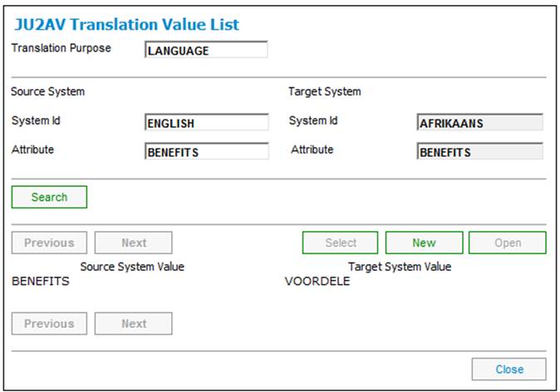Click the Target System section label
This screenshot has width=560, height=392.
(325, 91)
